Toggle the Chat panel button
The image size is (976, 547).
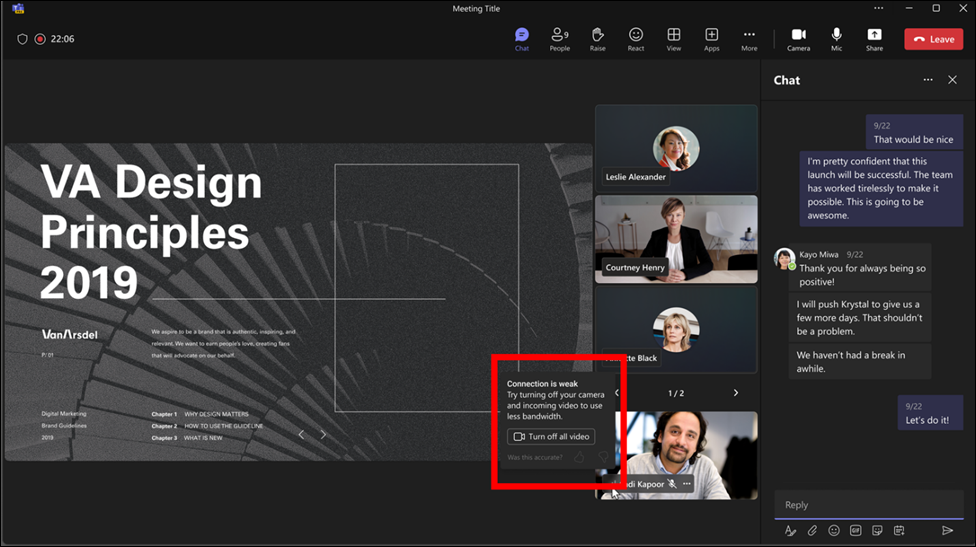tap(521, 38)
